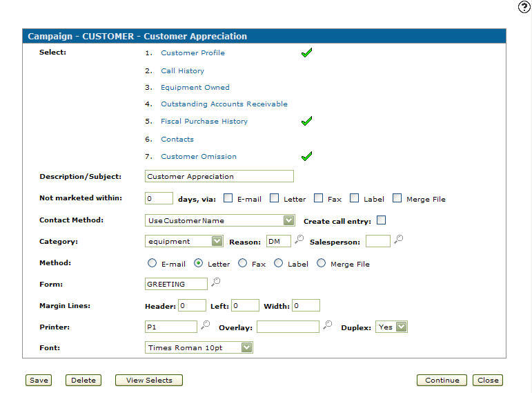Click the Salesperson lookup magnifier icon

(x=398, y=240)
